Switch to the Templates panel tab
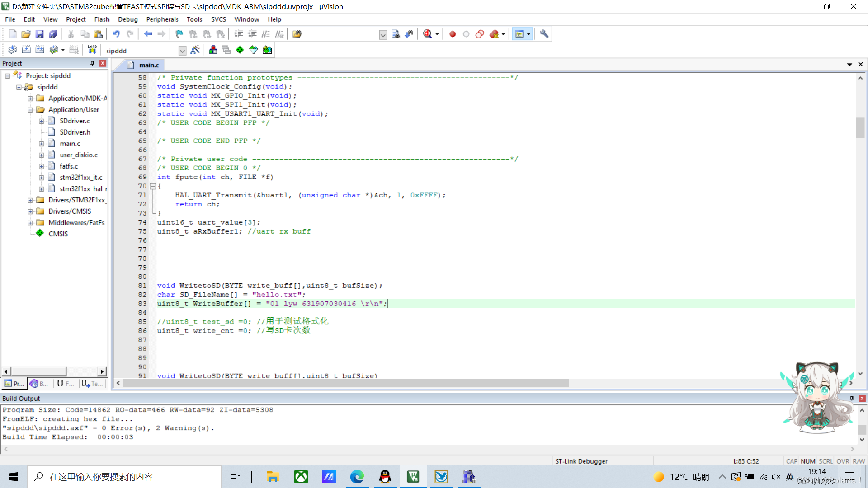 pos(93,384)
